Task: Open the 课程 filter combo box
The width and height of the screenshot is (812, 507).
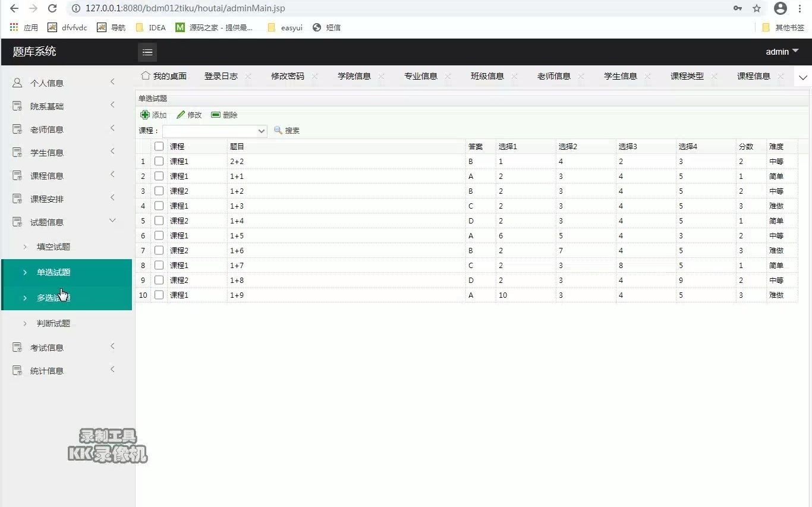Action: 215,131
